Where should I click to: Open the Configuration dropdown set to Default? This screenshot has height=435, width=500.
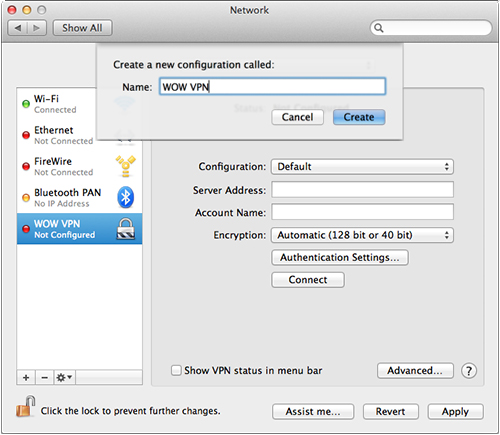pyautogui.click(x=362, y=167)
